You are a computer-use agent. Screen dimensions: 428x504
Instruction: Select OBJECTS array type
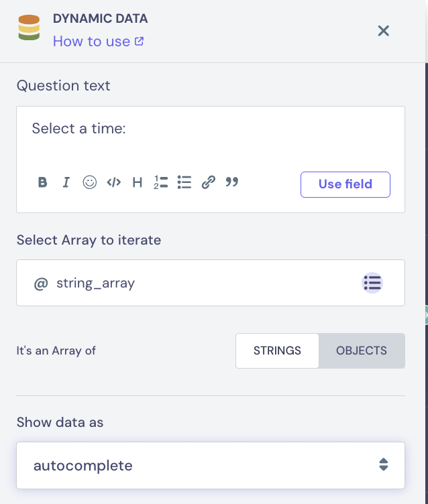pos(362,351)
